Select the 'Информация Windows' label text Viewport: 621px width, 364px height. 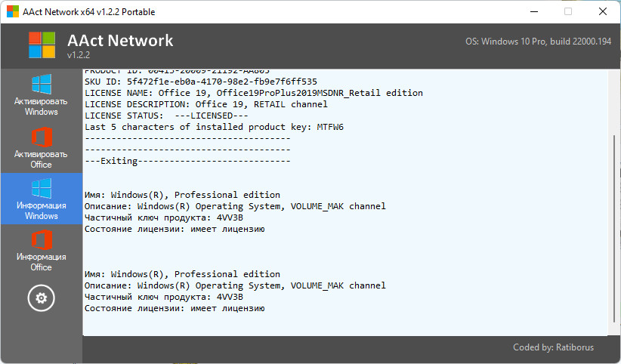(41, 211)
